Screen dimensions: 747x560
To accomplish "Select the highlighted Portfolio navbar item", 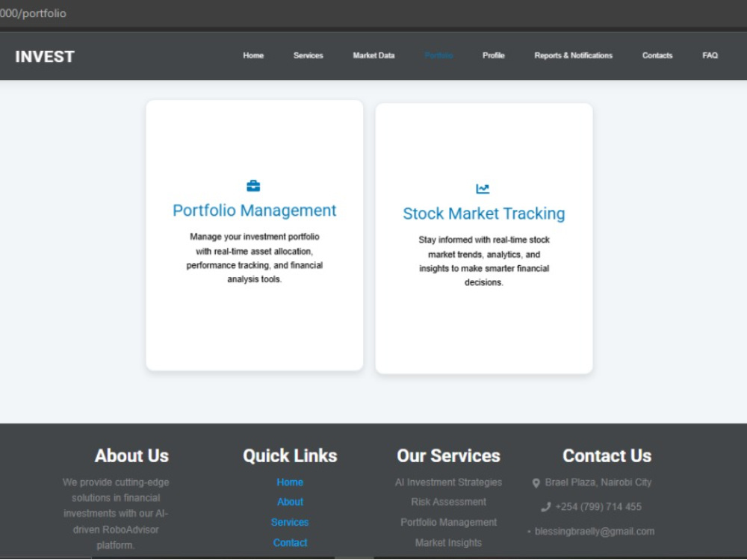I will pos(438,56).
